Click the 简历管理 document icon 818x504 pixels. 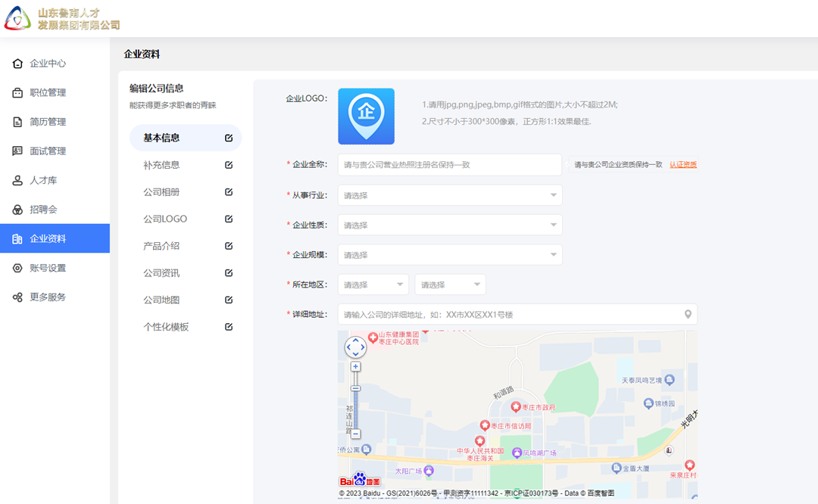click(x=17, y=122)
